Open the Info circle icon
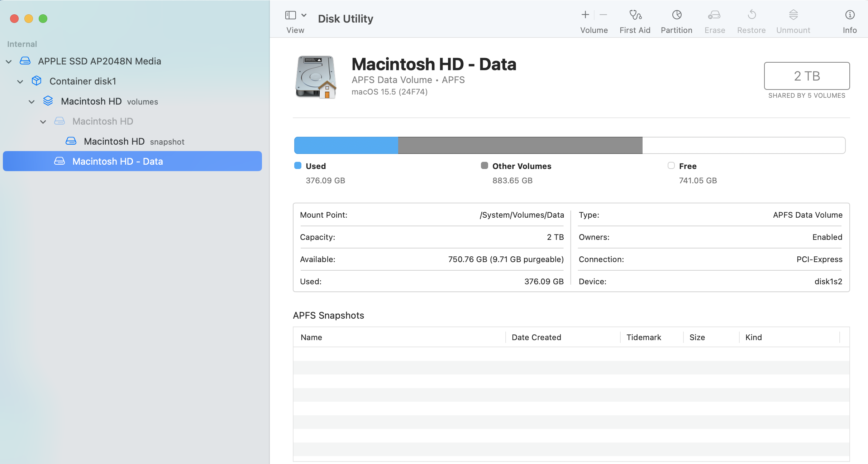This screenshot has width=868, height=464. [850, 15]
